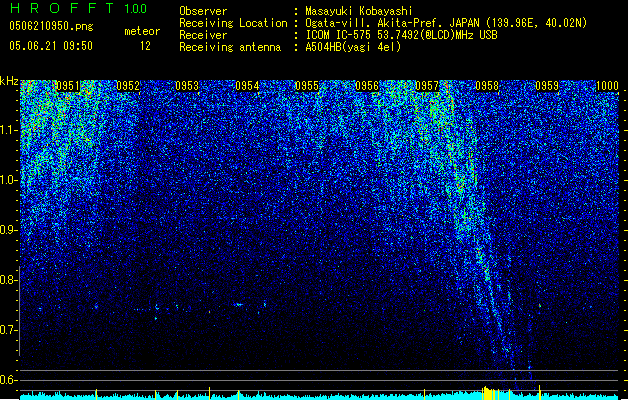Screen dimensions: 629x400
Task: Click the 0.9 kHz axis tick label
Action: click(9, 230)
